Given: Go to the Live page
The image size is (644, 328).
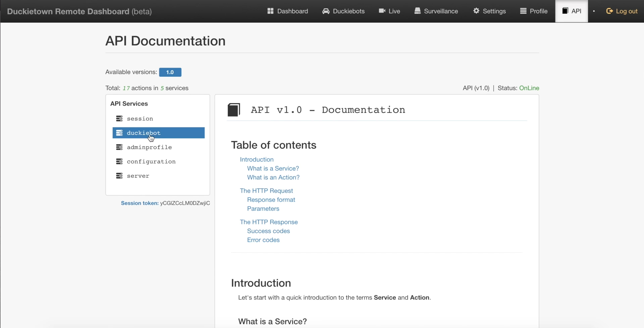Looking at the screenshot, I should pos(389,11).
